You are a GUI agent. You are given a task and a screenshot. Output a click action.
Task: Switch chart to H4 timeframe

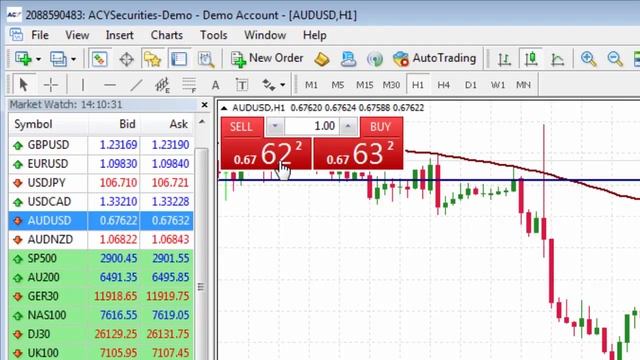tap(444, 85)
